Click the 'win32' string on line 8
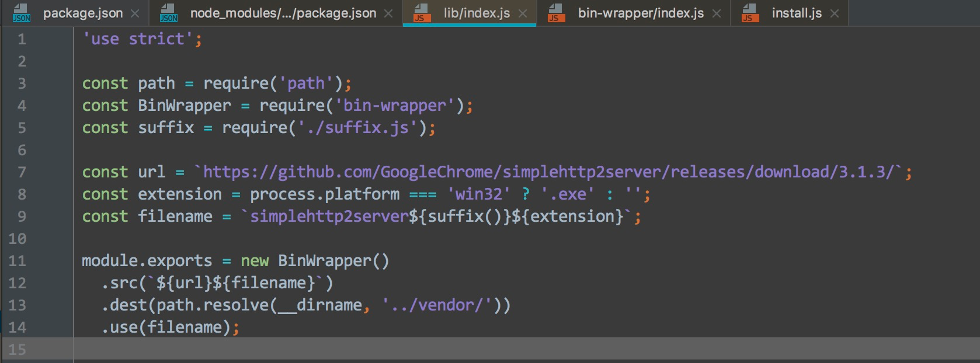980x363 pixels. [479, 194]
